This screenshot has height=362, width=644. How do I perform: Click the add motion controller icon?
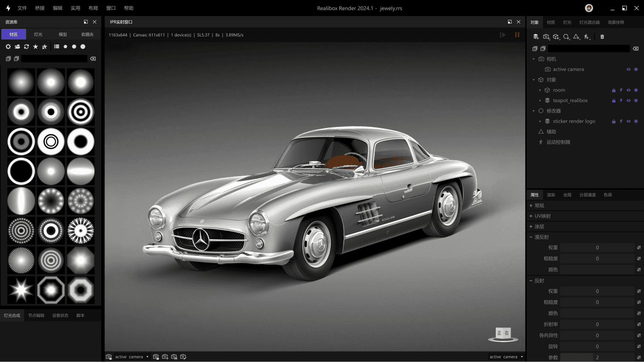click(x=586, y=37)
